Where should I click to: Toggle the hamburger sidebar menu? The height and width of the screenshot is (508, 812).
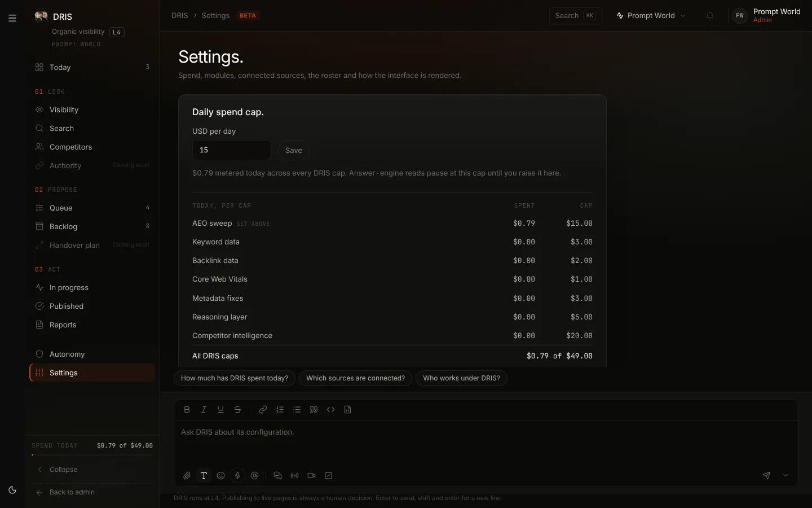pos(12,18)
